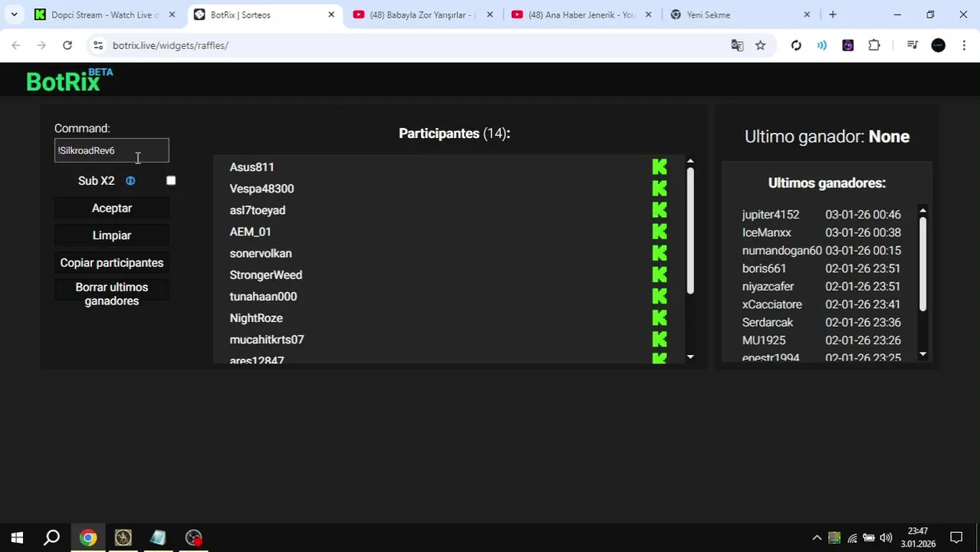Image resolution: width=980 pixels, height=552 pixels.
Task: Click Kick icon next to AEM_01
Action: coord(659,232)
